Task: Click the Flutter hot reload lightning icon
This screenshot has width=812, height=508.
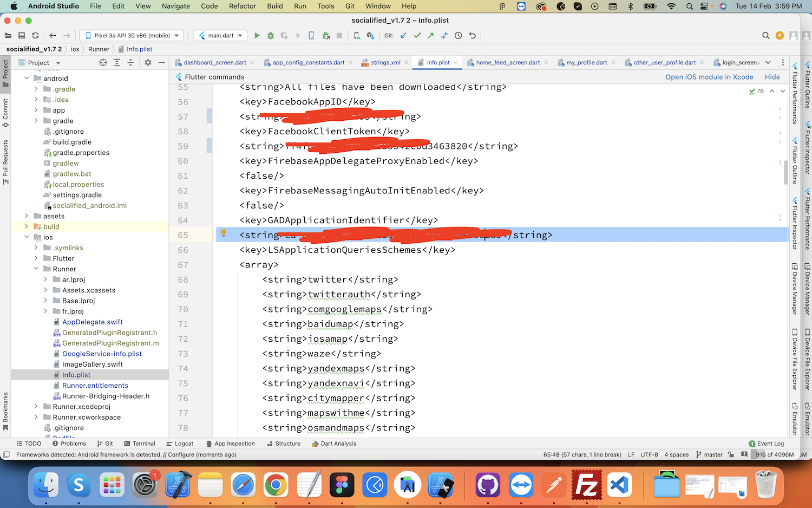Action: [x=298, y=36]
